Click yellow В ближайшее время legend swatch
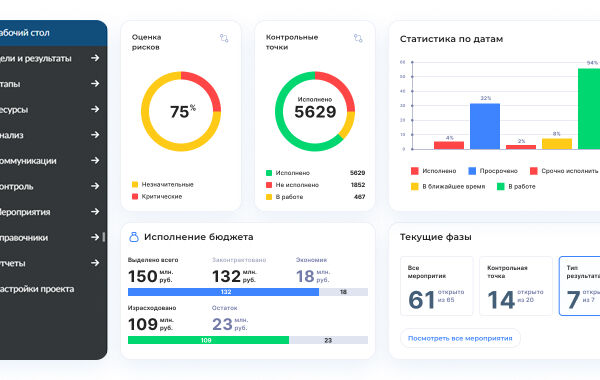The image size is (600, 380). click(414, 186)
